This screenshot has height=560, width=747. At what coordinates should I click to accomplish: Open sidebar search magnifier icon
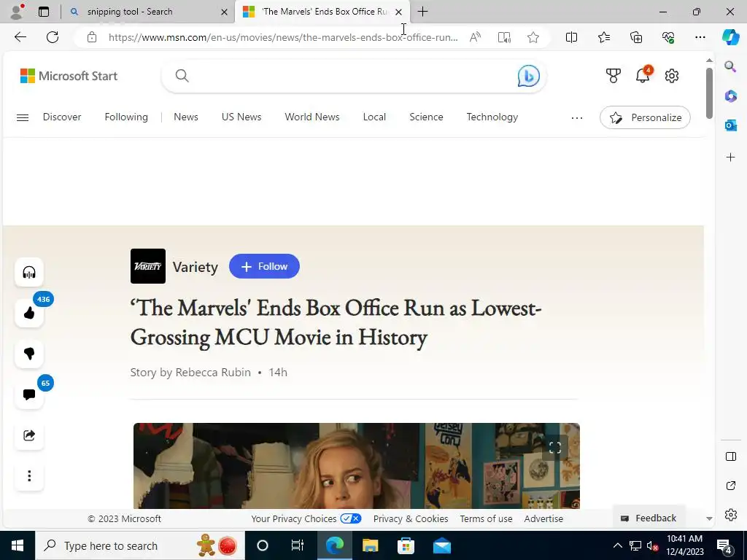pos(730,66)
